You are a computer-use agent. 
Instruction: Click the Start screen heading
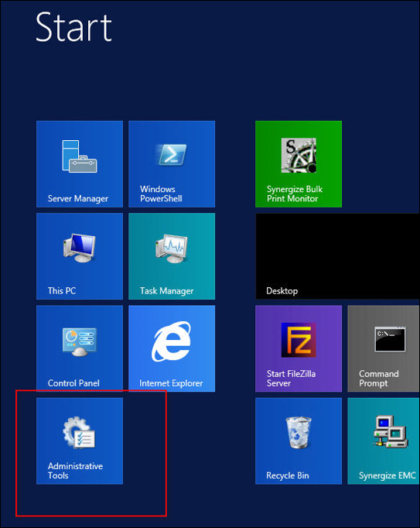click(73, 27)
